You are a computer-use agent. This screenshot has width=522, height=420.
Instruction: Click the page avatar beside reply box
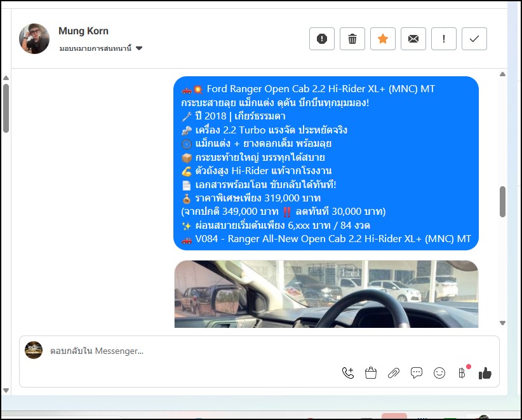coord(34,350)
